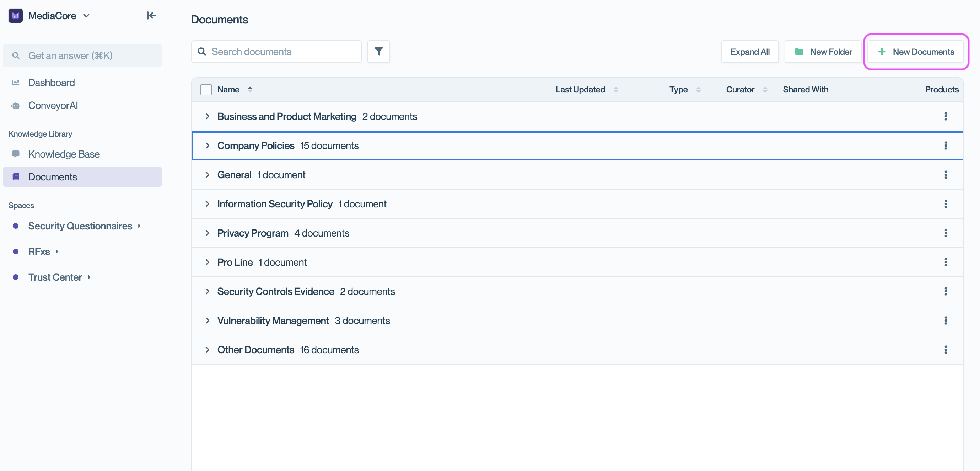Open the Dashboard from the sidebar
Viewport: 980px width, 471px height.
[52, 82]
